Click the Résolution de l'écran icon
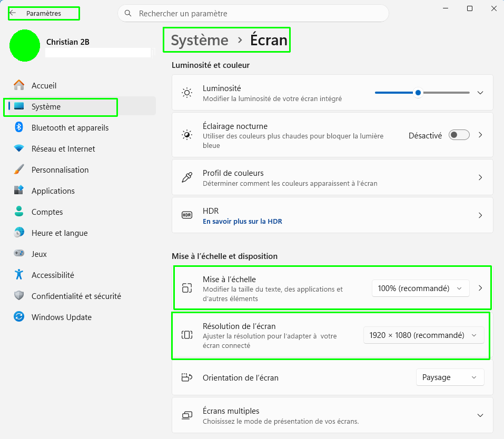The height and width of the screenshot is (439, 504). 187,335
